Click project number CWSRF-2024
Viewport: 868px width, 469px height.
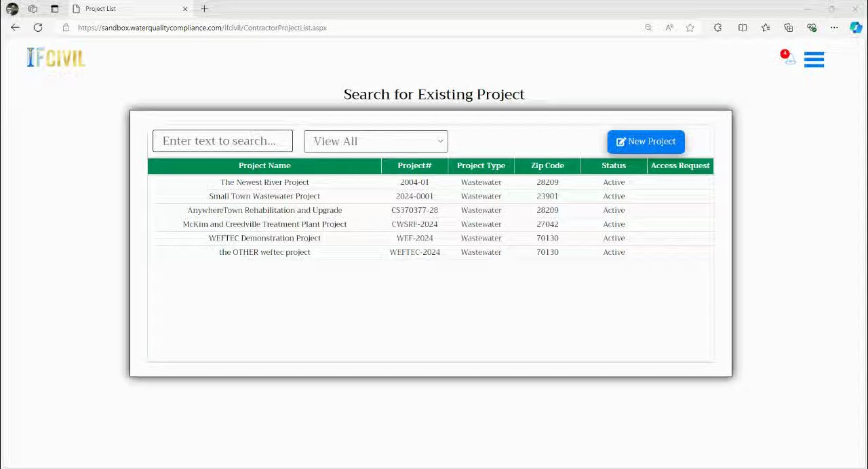414,224
